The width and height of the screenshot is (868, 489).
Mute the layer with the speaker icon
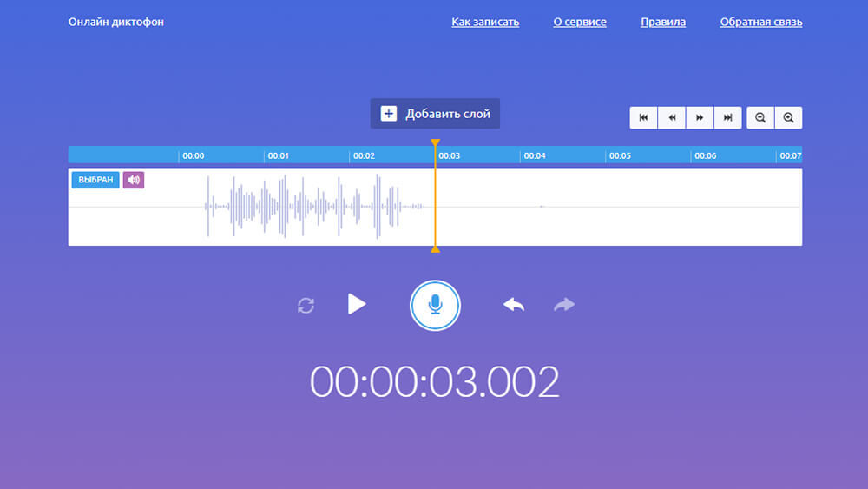(x=133, y=180)
